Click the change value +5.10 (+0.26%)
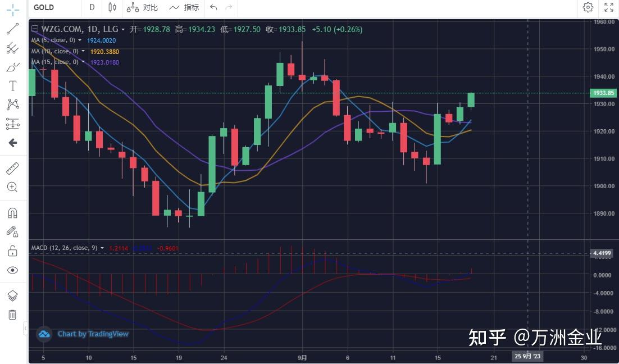This screenshot has width=619, height=364. [x=337, y=29]
